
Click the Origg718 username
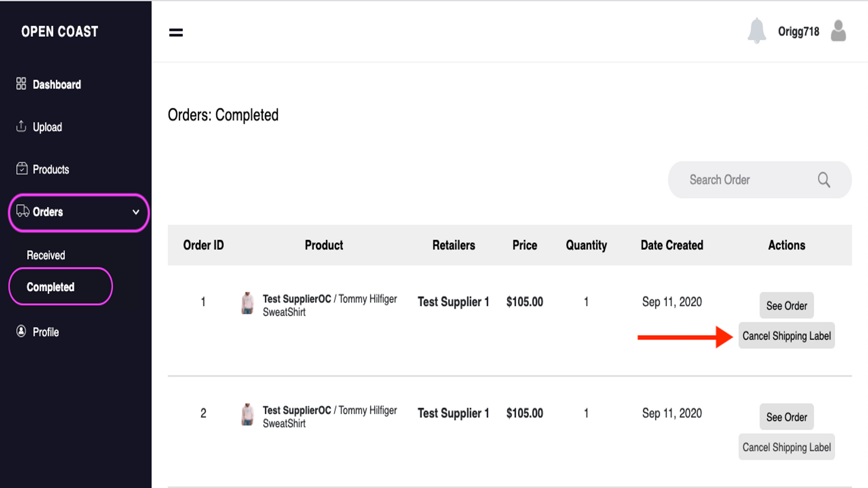(798, 31)
